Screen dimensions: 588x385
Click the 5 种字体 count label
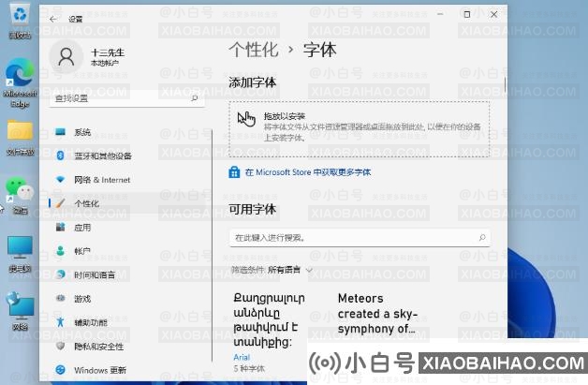(249, 368)
